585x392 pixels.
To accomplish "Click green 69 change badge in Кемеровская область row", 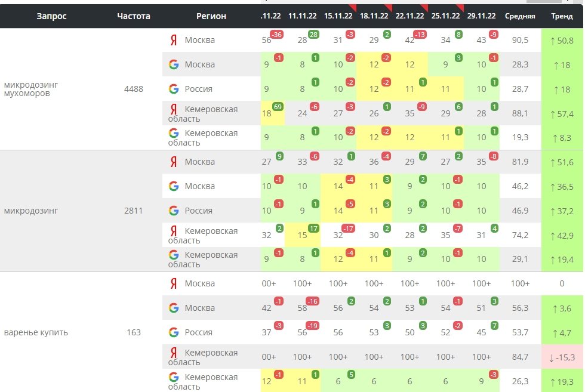I will pos(278,107).
